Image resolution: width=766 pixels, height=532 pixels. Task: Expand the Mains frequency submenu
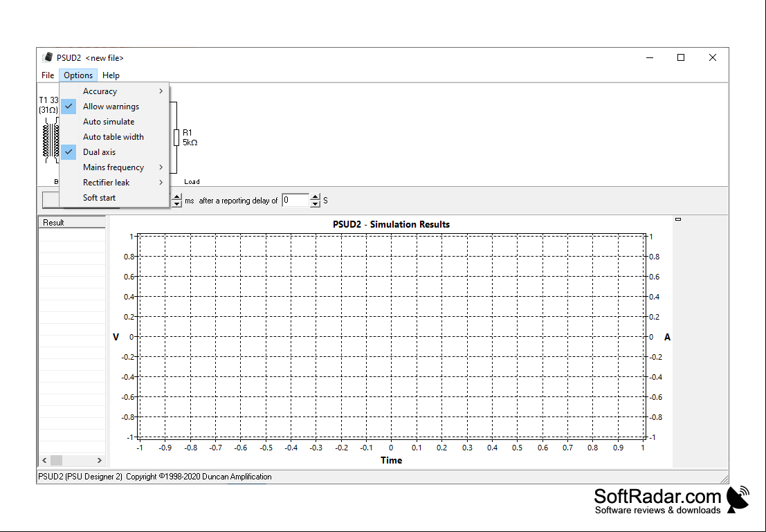[x=114, y=167]
